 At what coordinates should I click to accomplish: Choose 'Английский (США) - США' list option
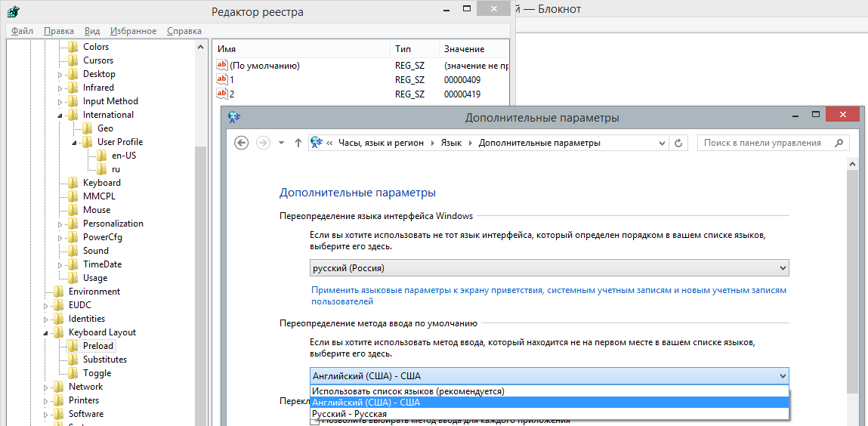click(x=549, y=403)
